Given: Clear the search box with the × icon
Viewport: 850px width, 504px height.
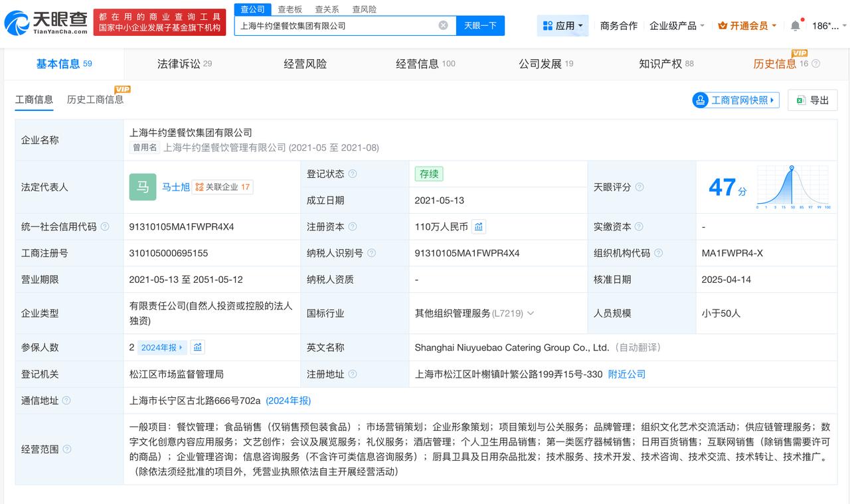Looking at the screenshot, I should [x=443, y=25].
